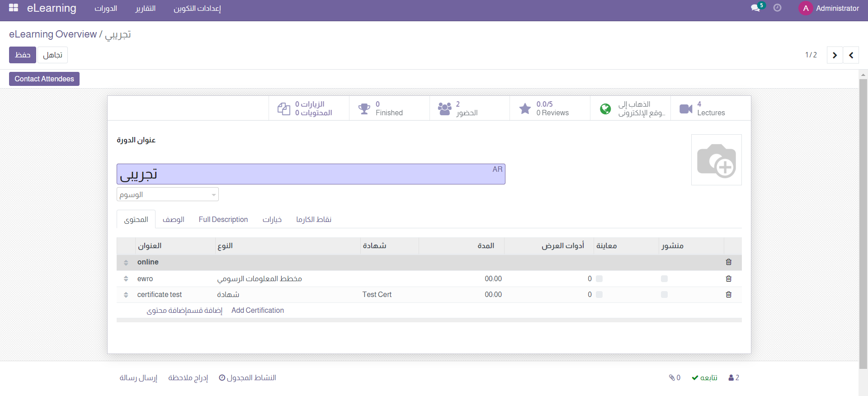
Task: Open the apps grid menu icon
Action: pyautogui.click(x=14, y=8)
